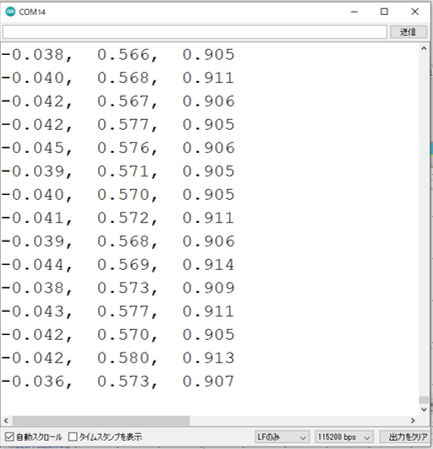This screenshot has height=449, width=433.
Task: Focus the serial message input field
Action: 195,32
